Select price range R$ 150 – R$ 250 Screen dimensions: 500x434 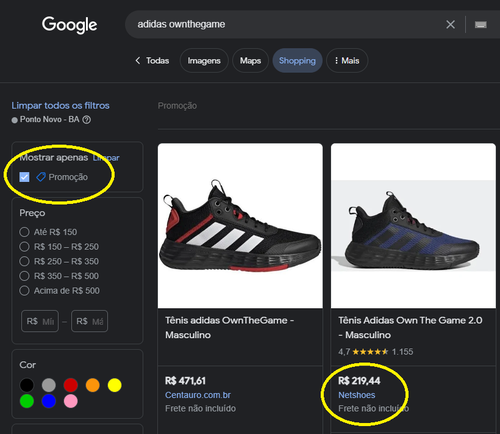tap(24, 247)
